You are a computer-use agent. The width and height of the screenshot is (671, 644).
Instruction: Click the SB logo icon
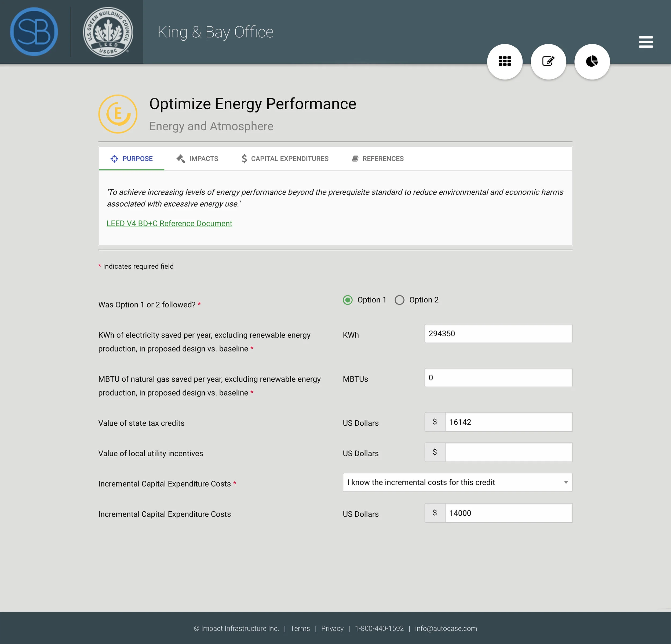pos(34,32)
